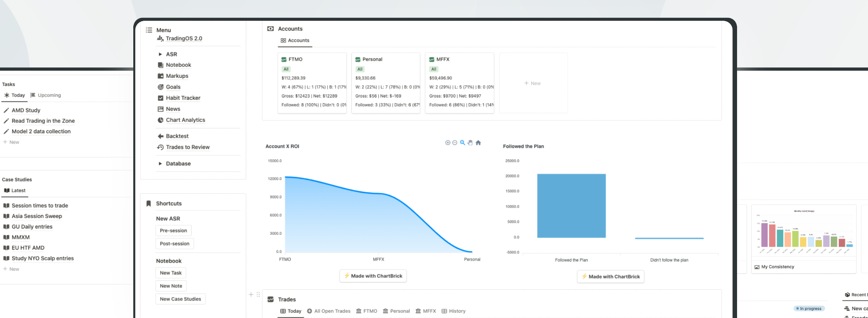Activate the hand pan tool on chart
The width and height of the screenshot is (868, 318).
tap(470, 143)
